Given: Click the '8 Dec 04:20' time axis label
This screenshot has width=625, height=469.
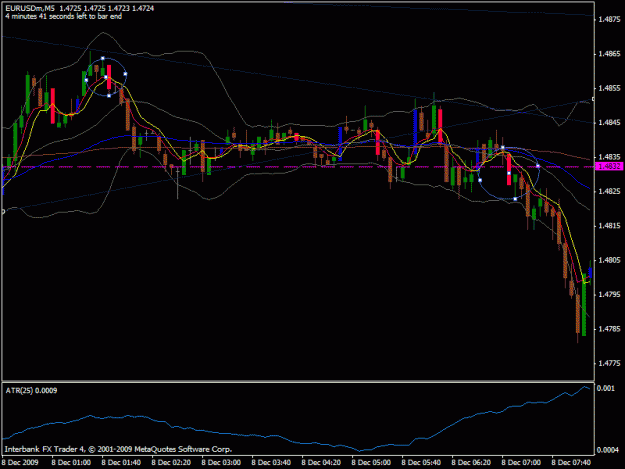Looking at the screenshot, I should [x=321, y=463].
